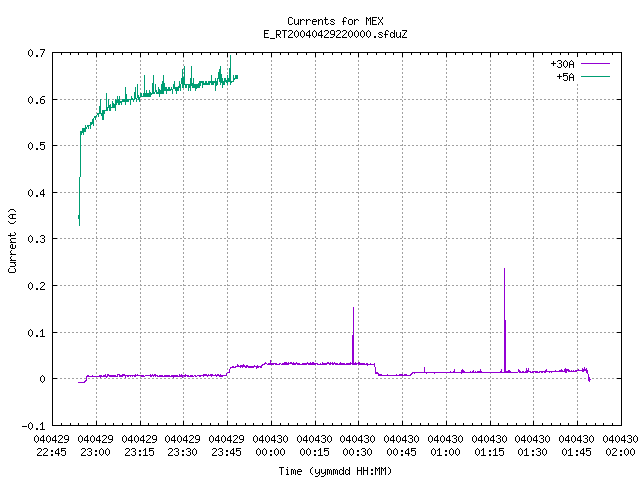The height and width of the screenshot is (480, 640).
Task: Click the tallest purple spike above 0.2 A
Action: pyautogui.click(x=504, y=318)
